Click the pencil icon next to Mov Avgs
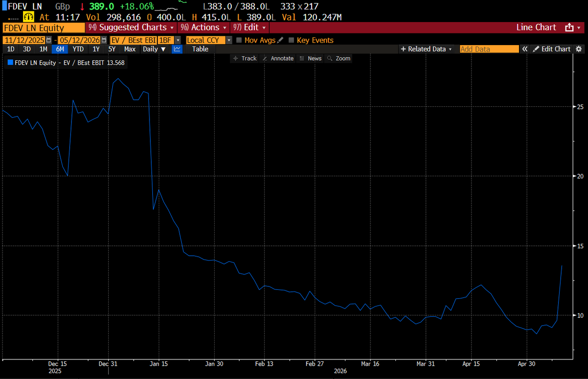This screenshot has width=588, height=379. [280, 40]
